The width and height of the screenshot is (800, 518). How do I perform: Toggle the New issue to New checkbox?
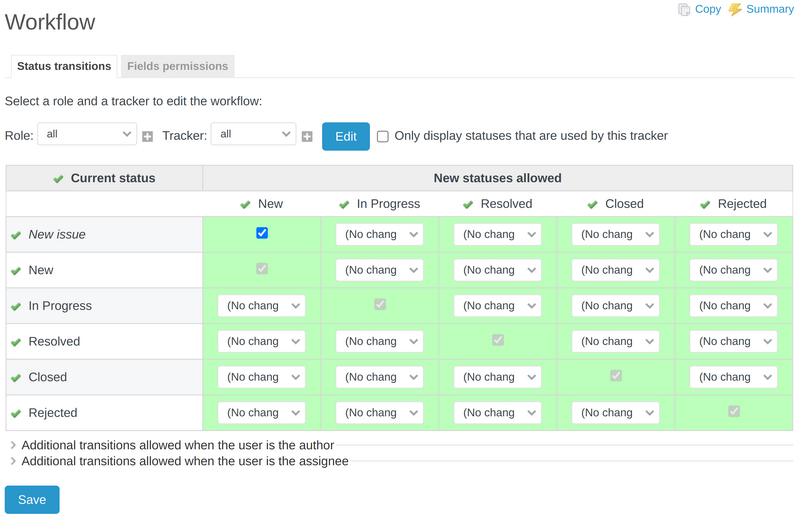(262, 233)
